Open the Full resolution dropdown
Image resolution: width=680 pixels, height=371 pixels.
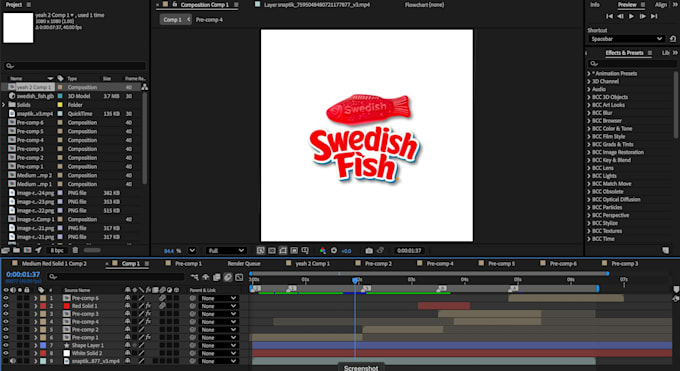tap(226, 250)
